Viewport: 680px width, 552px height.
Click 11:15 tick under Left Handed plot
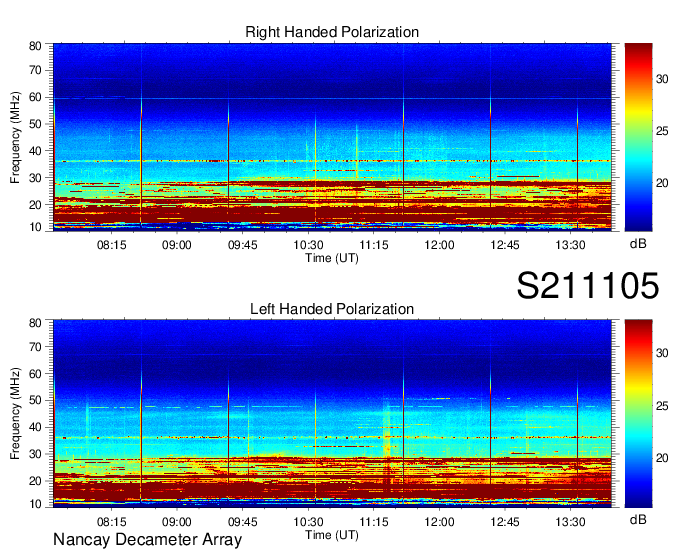click(x=374, y=522)
